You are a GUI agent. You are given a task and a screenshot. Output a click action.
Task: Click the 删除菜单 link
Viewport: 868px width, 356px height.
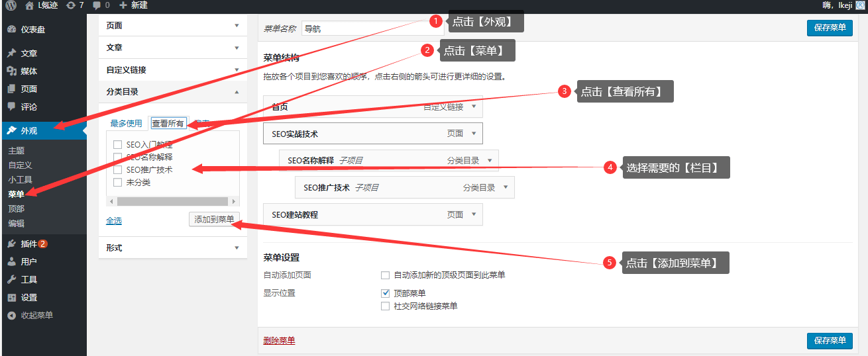(279, 341)
